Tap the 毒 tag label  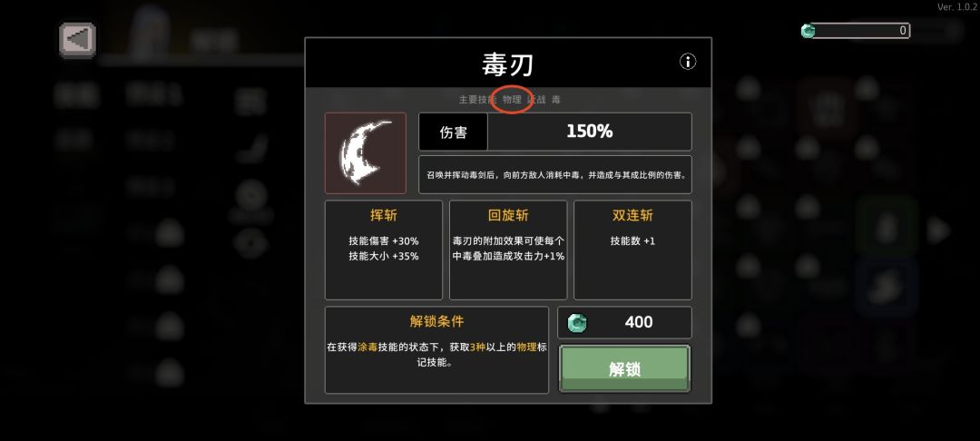[x=556, y=99]
